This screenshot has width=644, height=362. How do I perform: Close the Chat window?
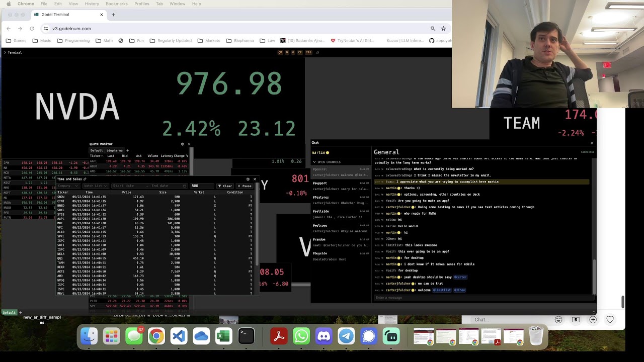click(592, 143)
